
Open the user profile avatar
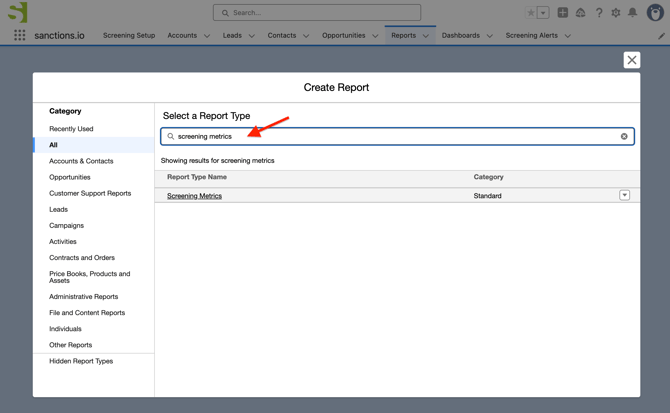(x=655, y=13)
